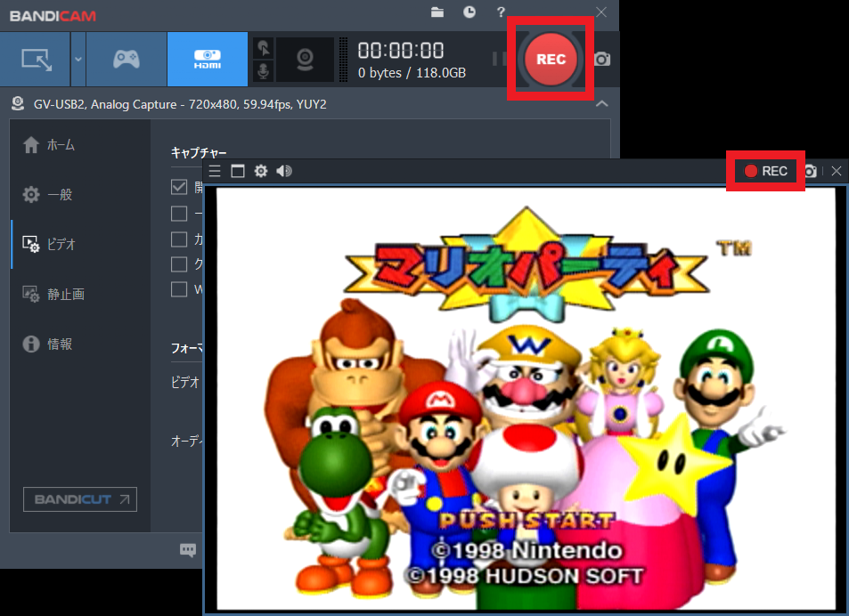Select the screen recording mode button
This screenshot has height=616, width=849.
click(x=36, y=59)
